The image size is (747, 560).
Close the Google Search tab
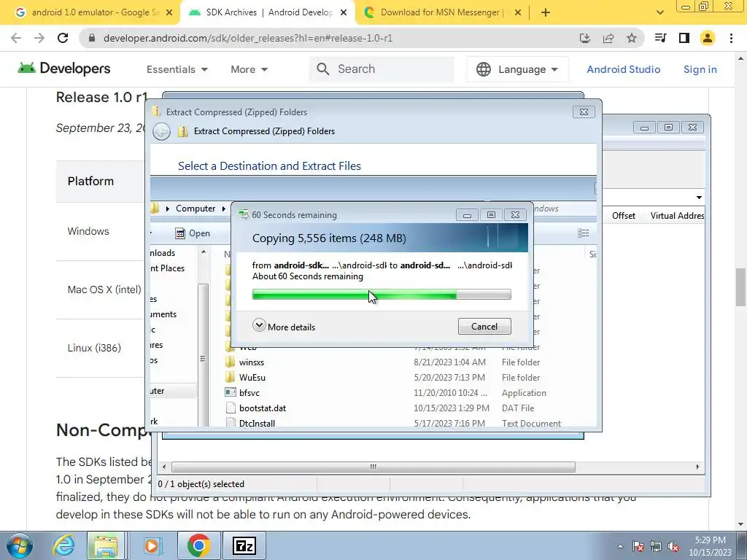coord(169,13)
